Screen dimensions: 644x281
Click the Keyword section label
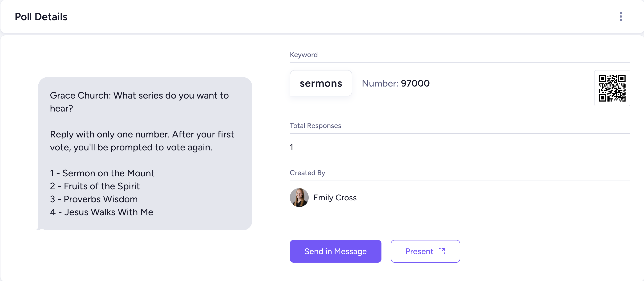click(304, 54)
